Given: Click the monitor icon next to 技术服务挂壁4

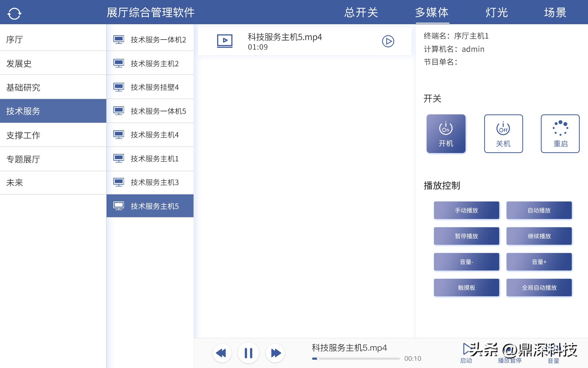Looking at the screenshot, I should click(119, 87).
